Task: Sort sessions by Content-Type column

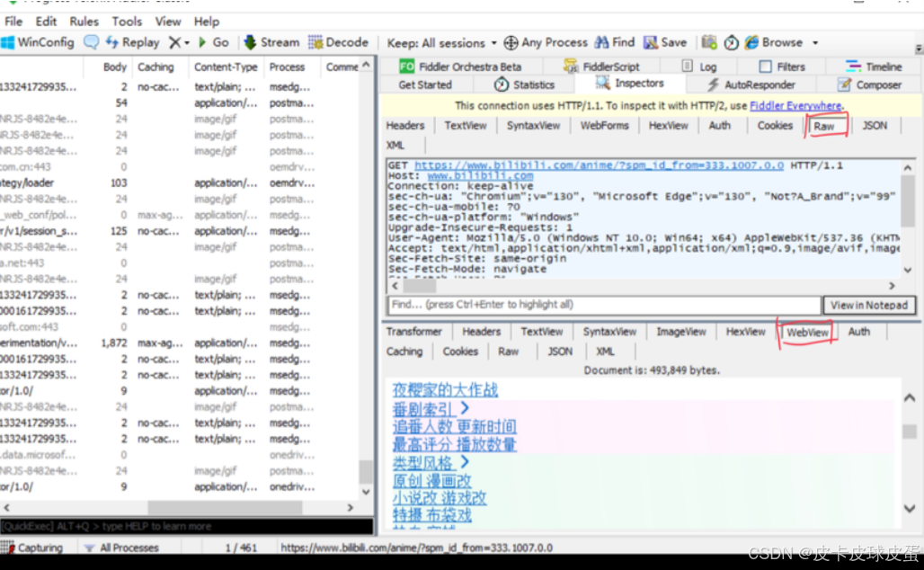Action: point(226,67)
